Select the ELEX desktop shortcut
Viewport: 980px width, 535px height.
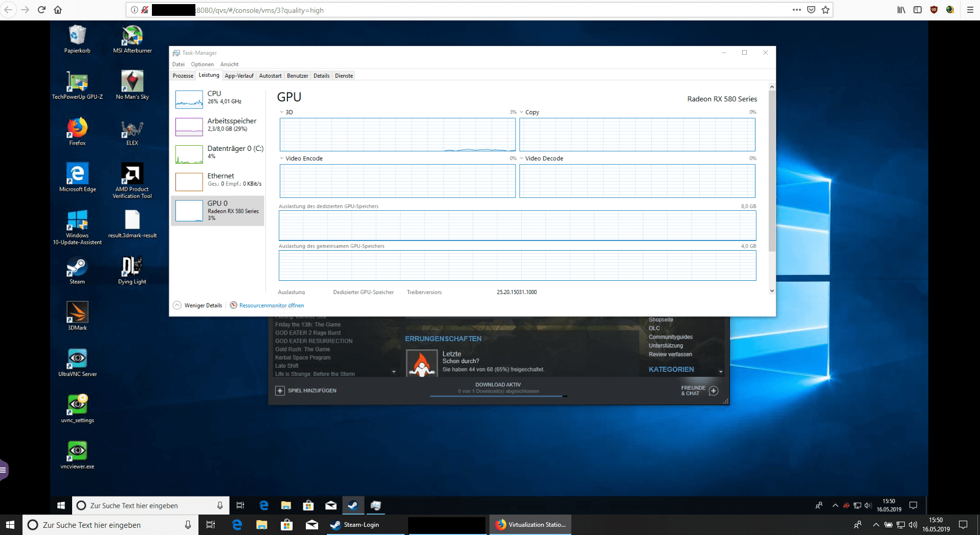(132, 131)
